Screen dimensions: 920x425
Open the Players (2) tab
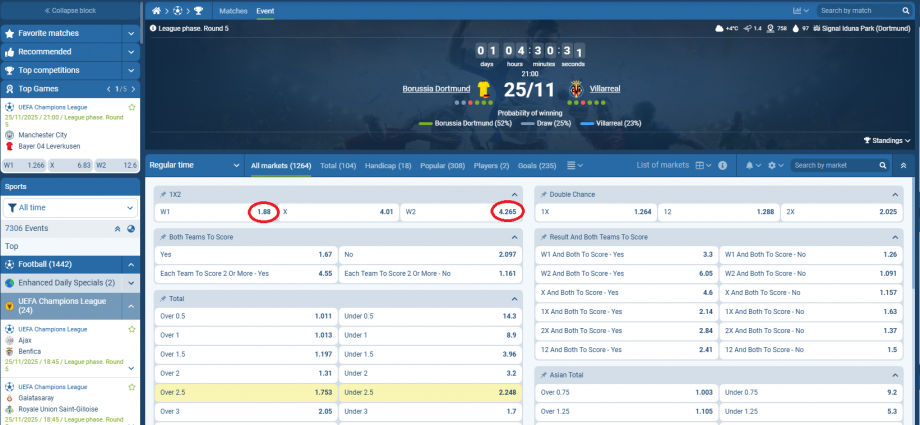click(x=491, y=166)
